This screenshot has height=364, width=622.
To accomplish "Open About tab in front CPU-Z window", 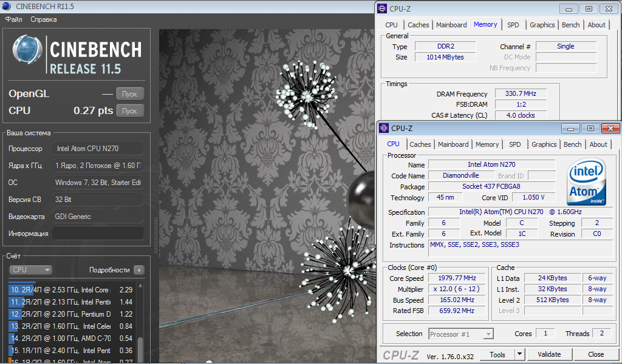I will point(598,144).
